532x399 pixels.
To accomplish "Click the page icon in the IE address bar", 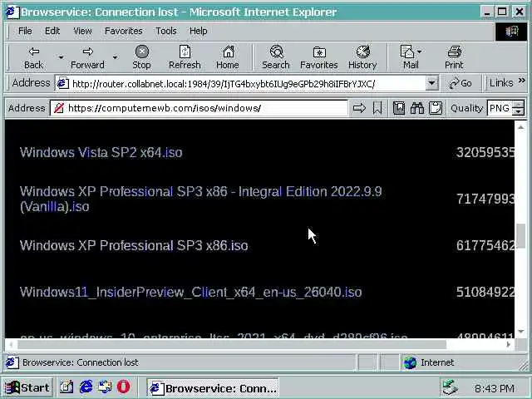I will (63, 83).
